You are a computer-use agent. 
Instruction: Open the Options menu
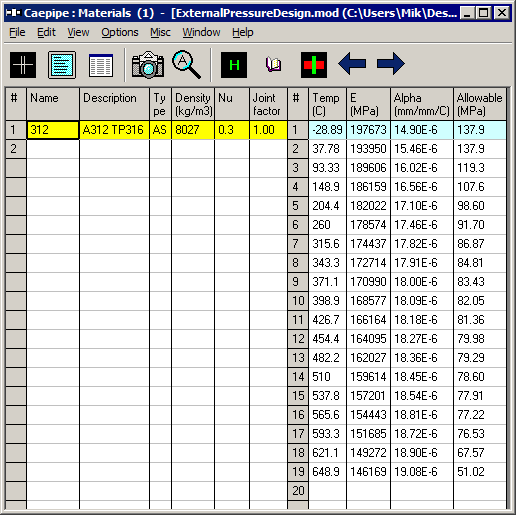tap(120, 32)
